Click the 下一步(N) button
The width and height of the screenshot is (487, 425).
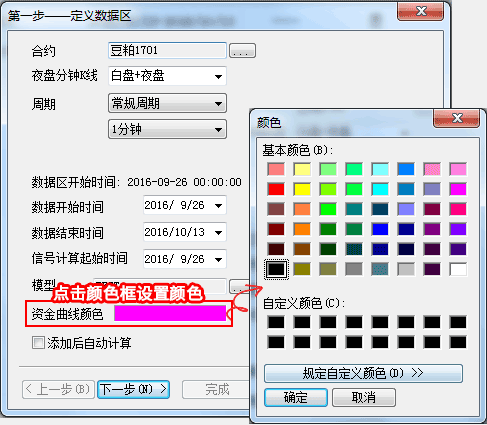(x=133, y=389)
